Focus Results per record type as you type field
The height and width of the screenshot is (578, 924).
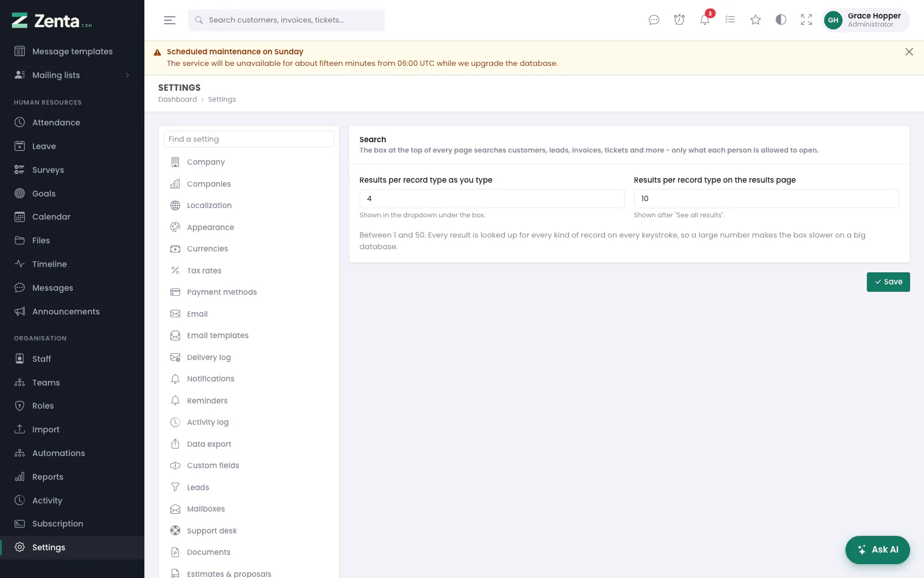click(492, 199)
